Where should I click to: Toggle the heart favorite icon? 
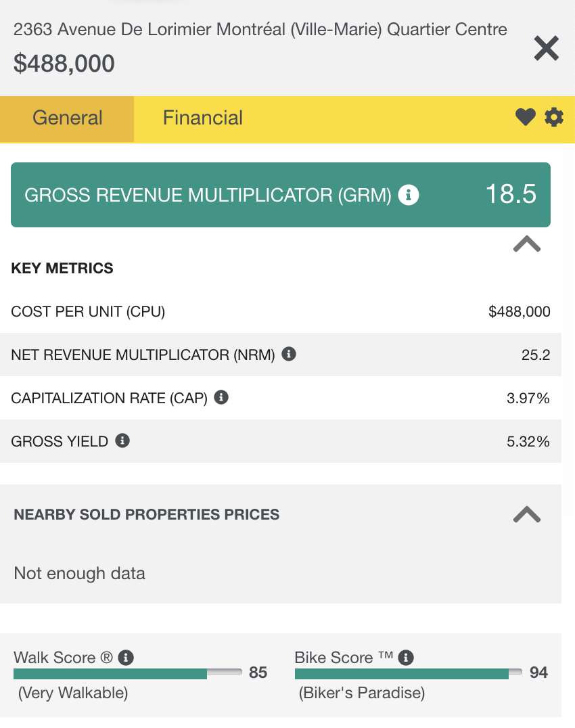coord(526,118)
